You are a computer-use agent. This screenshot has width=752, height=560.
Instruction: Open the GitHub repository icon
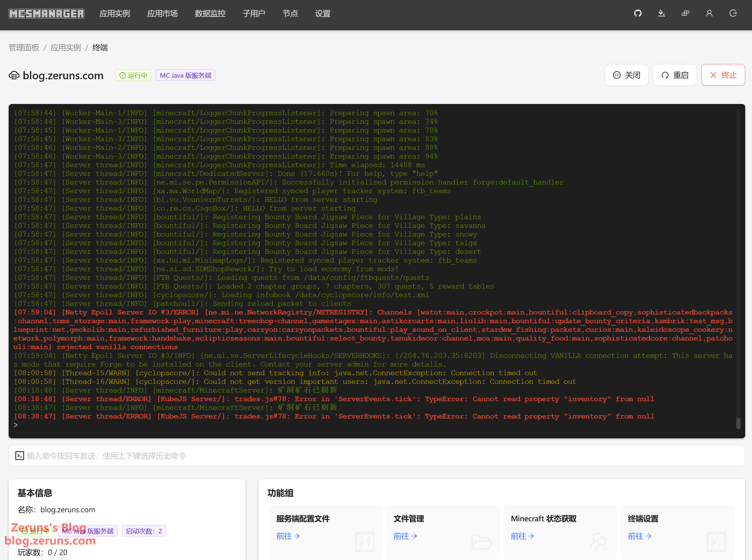(x=637, y=14)
